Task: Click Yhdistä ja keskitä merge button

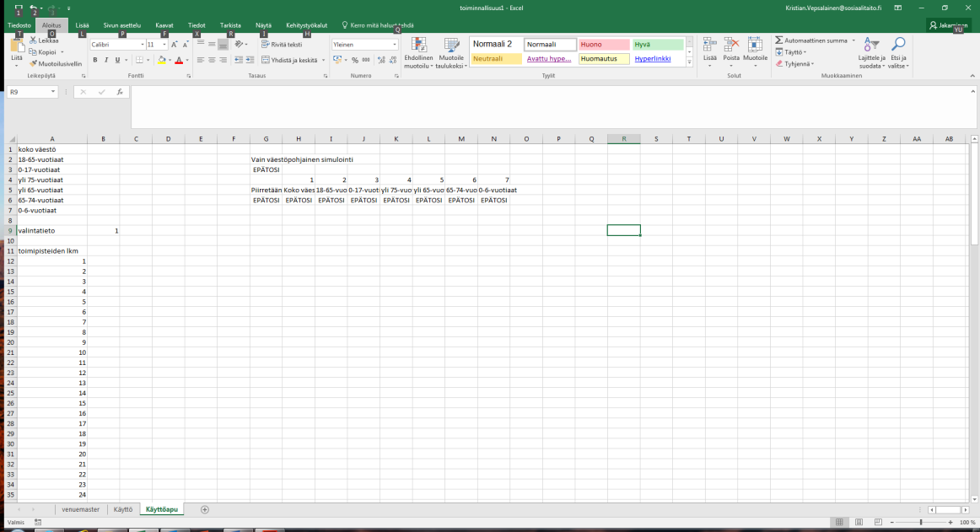Action: 289,60
